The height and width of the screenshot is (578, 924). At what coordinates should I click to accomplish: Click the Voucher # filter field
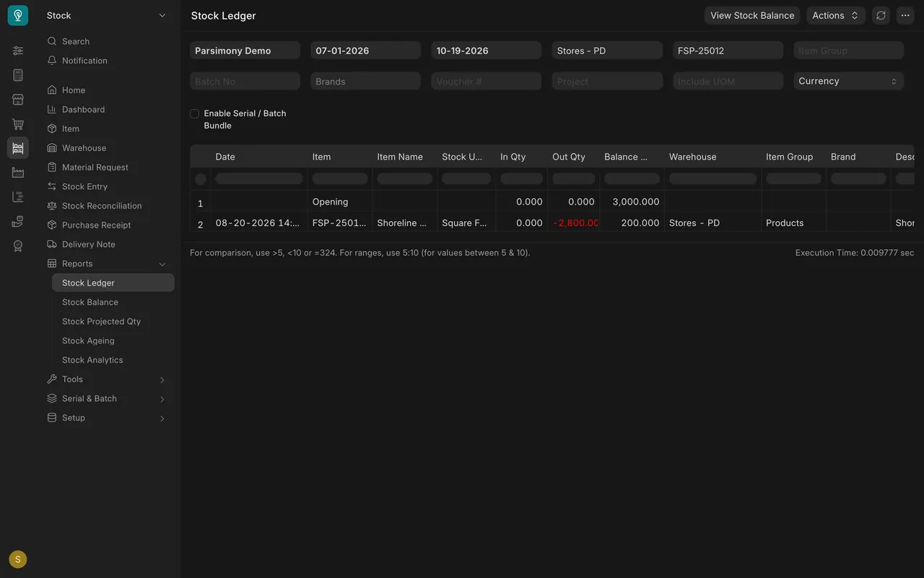coord(487,81)
